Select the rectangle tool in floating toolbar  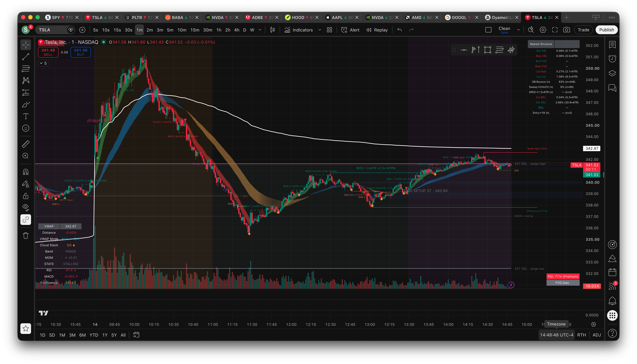[x=487, y=50]
